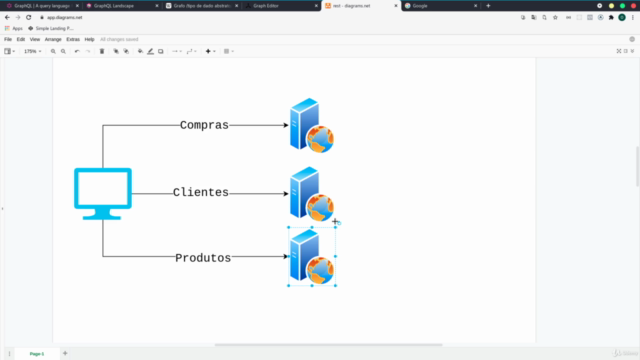Image resolution: width=640 pixels, height=360 pixels.
Task: Open the View menu
Action: (35, 40)
